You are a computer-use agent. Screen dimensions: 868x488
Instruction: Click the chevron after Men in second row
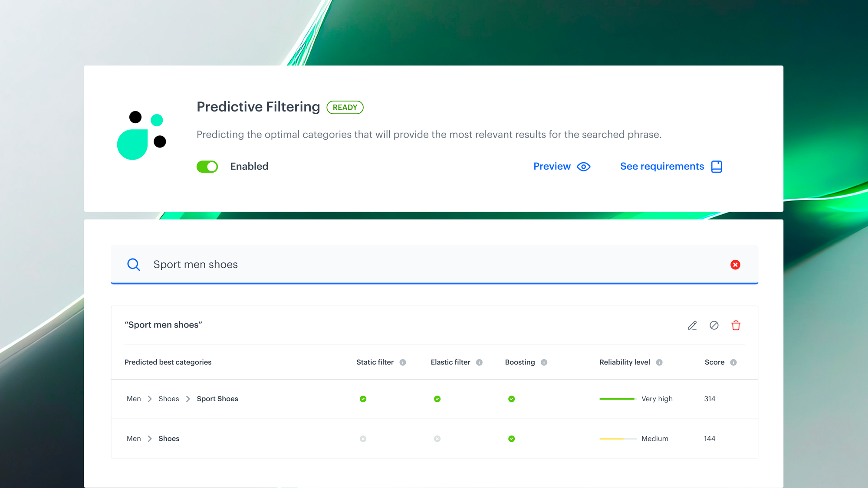click(x=149, y=439)
